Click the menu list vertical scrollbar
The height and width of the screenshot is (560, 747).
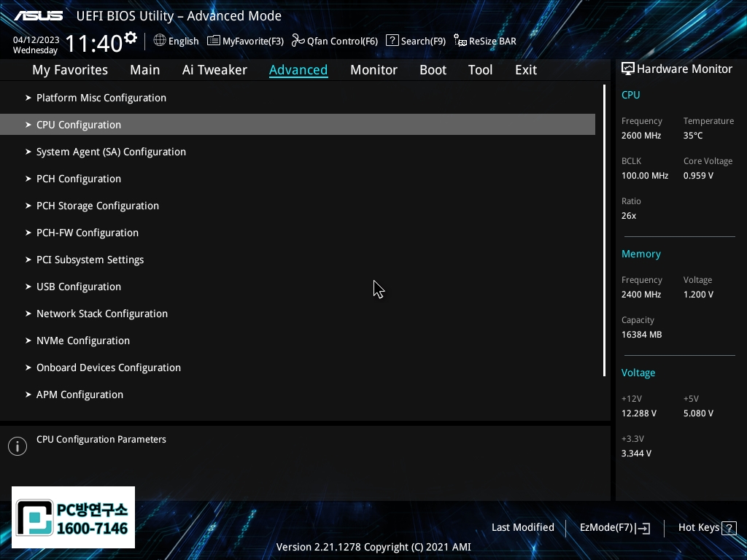coord(605,230)
